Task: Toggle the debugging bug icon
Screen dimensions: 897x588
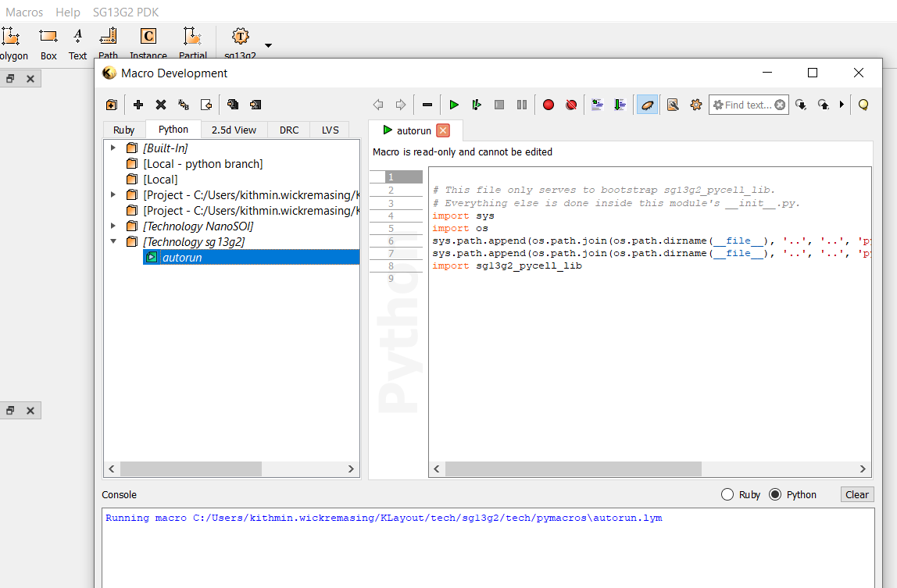Action: click(647, 105)
